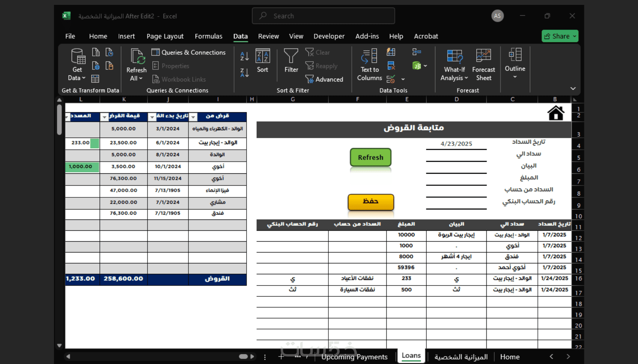Launch Text to Columns wizard
Image resolution: width=638 pixels, height=364 pixels.
click(370, 65)
